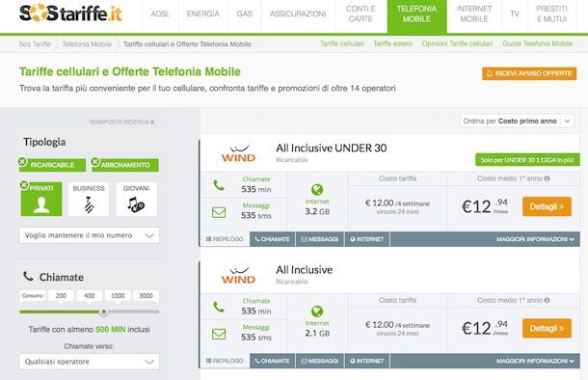Click the Ricevi Avviso Offerte button
This screenshot has width=588, height=380.
[529, 73]
